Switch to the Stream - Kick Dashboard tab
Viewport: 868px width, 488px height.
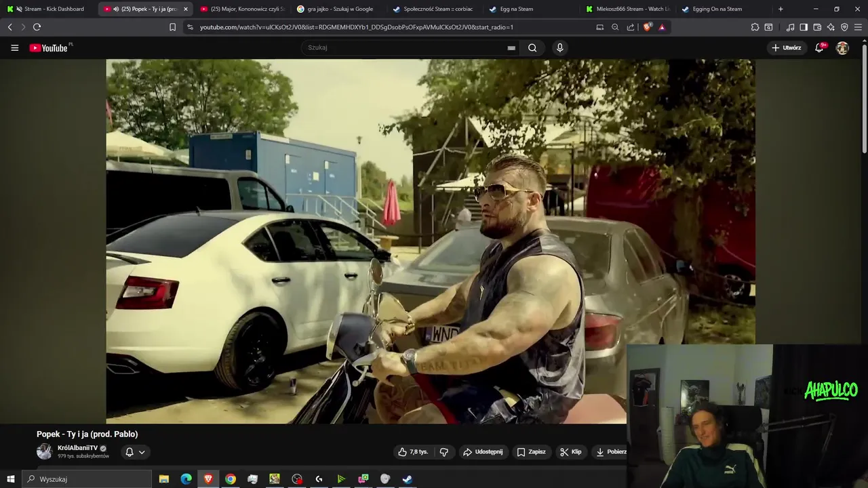pos(49,9)
